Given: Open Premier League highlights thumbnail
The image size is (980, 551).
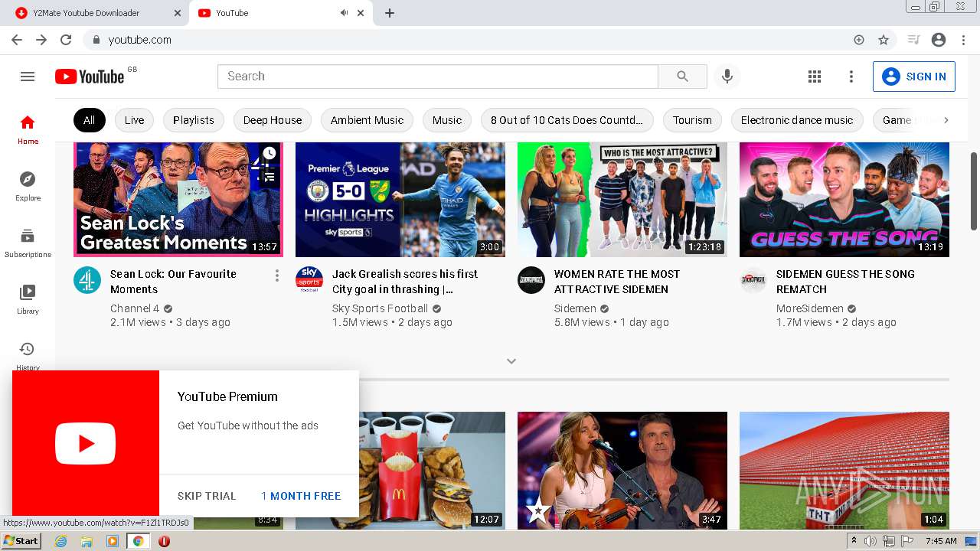Looking at the screenshot, I should 400,199.
